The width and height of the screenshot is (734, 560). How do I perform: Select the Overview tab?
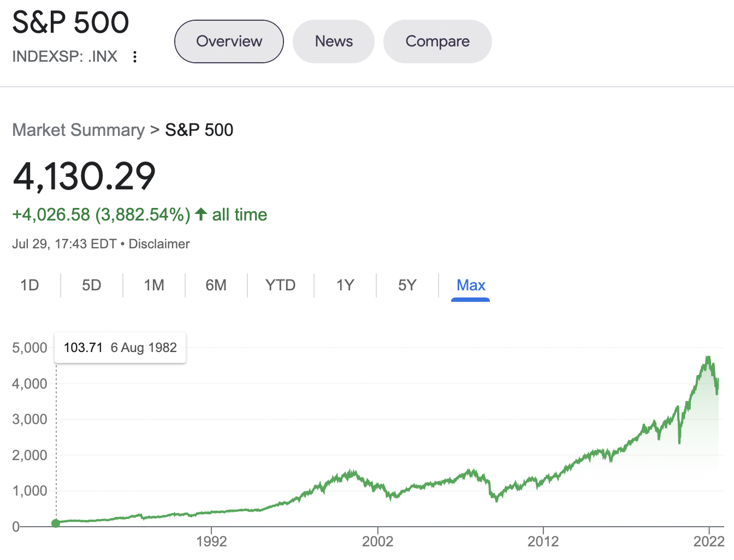coord(229,41)
